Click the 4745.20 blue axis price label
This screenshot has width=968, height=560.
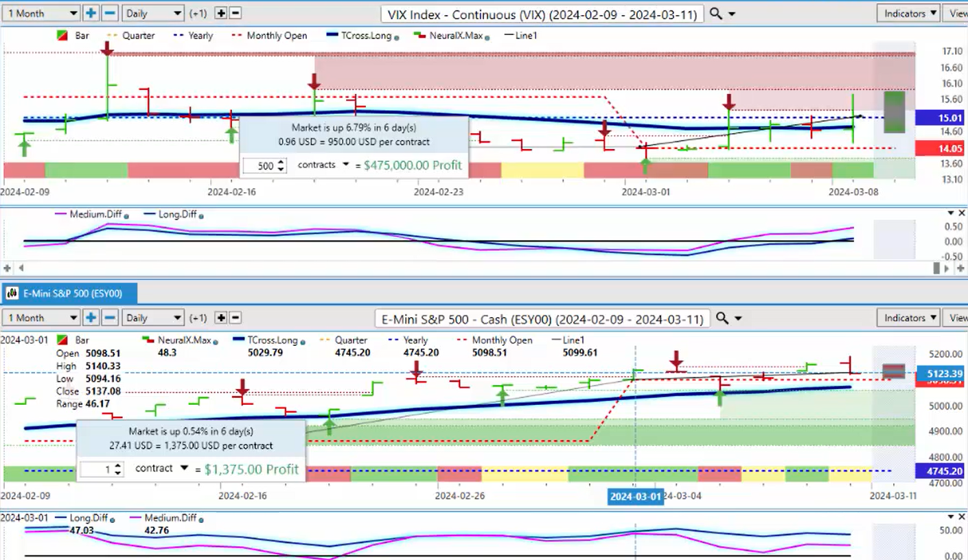(x=941, y=471)
